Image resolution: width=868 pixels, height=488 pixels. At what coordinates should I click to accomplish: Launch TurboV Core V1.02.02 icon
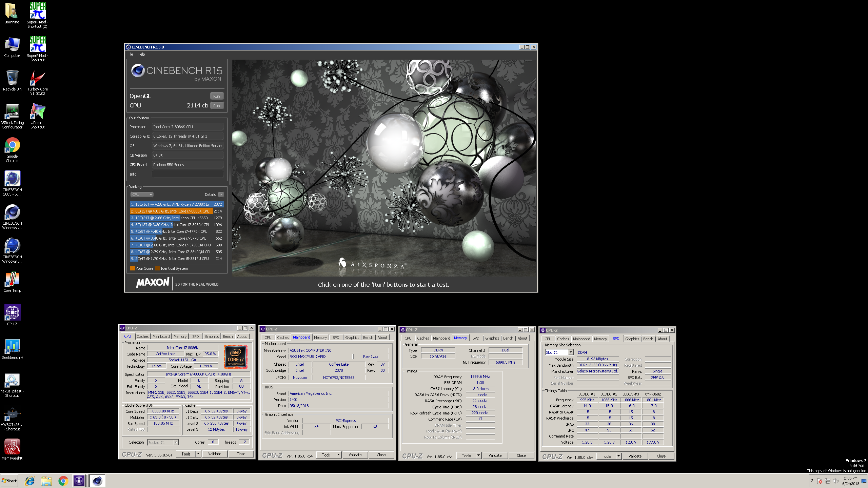pyautogui.click(x=37, y=83)
